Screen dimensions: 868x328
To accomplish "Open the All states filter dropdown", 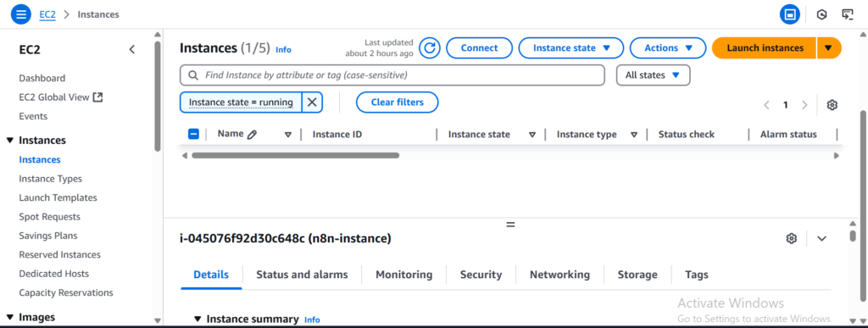I will (x=654, y=75).
